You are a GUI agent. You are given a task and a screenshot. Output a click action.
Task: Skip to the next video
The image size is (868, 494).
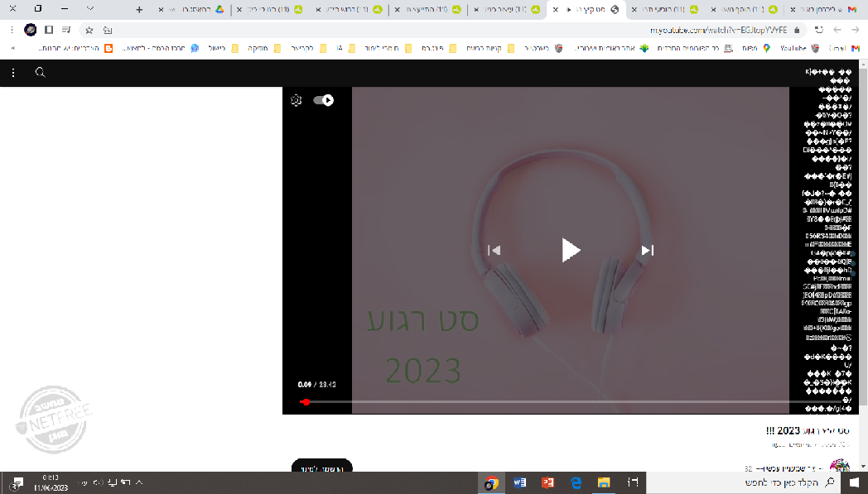(x=647, y=250)
